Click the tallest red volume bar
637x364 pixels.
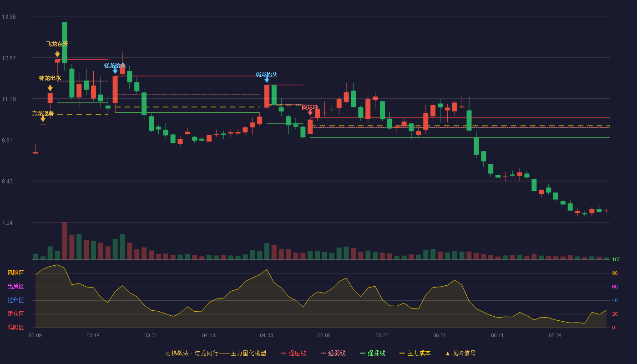(65, 241)
